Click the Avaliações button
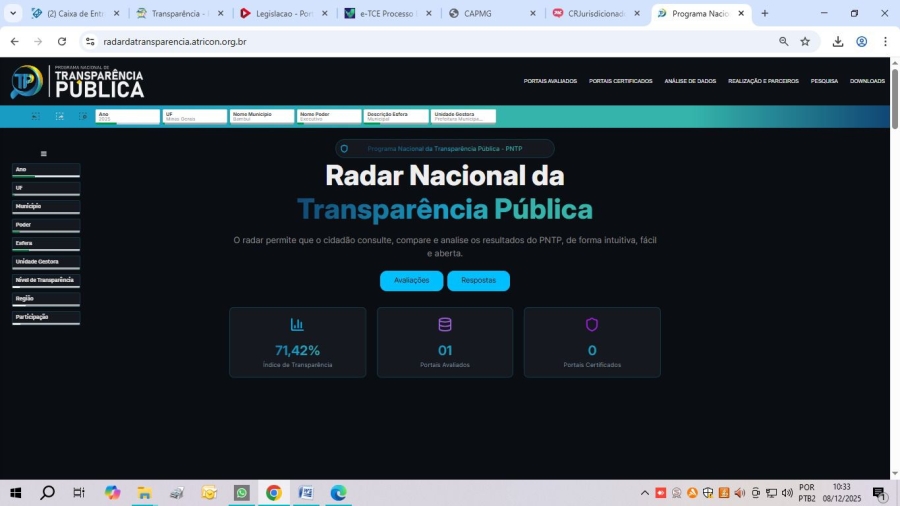The height and width of the screenshot is (506, 900). (411, 281)
